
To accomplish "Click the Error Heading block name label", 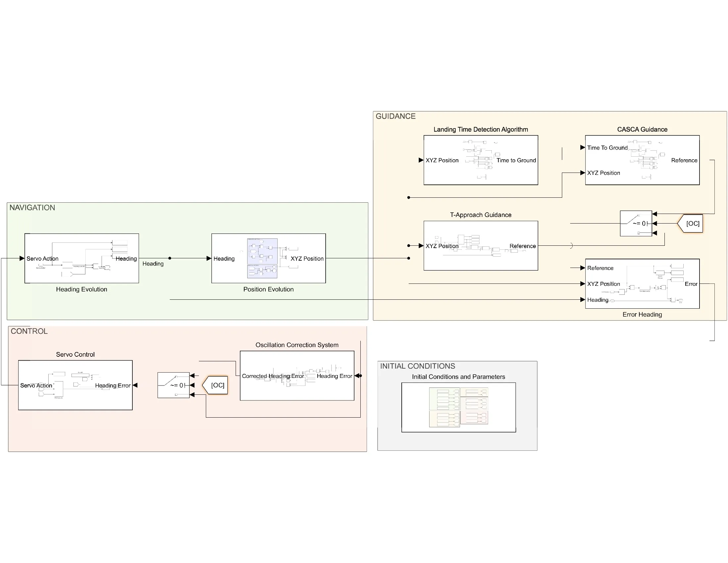I will (x=642, y=315).
